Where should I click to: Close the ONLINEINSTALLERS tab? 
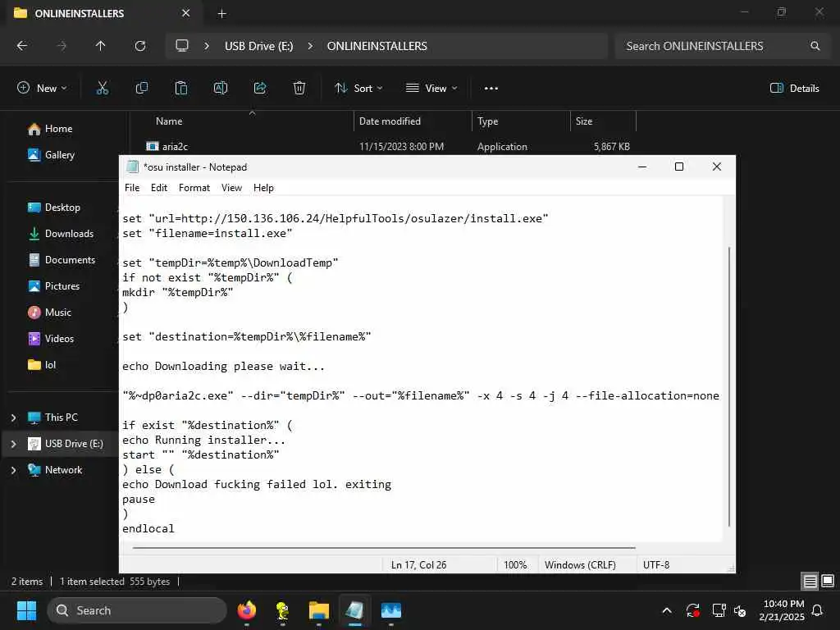[185, 13]
